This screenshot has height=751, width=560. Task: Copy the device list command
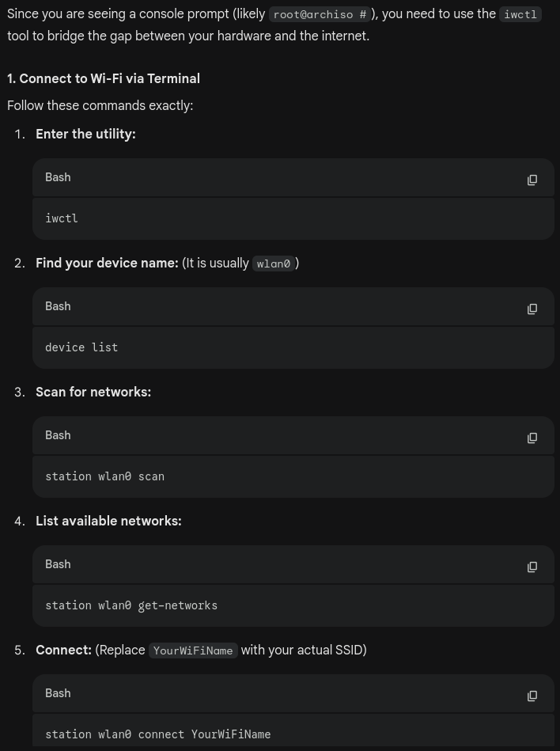tap(532, 309)
